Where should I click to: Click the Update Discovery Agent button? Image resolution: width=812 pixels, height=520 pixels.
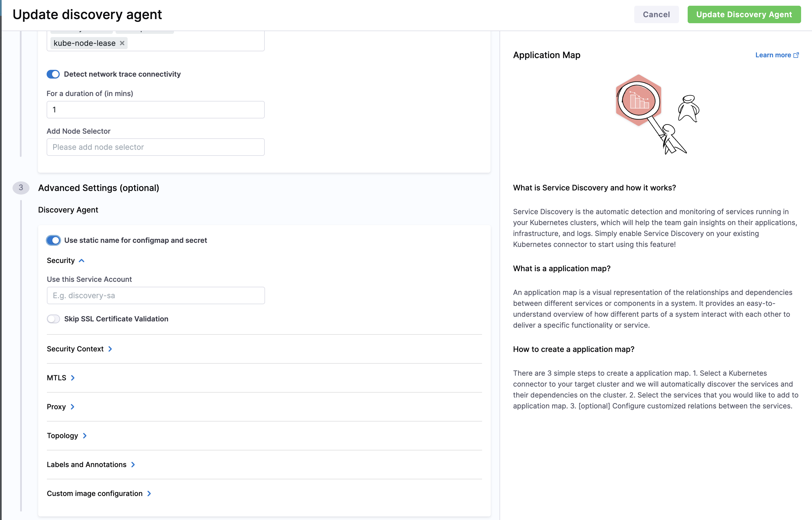(x=744, y=14)
